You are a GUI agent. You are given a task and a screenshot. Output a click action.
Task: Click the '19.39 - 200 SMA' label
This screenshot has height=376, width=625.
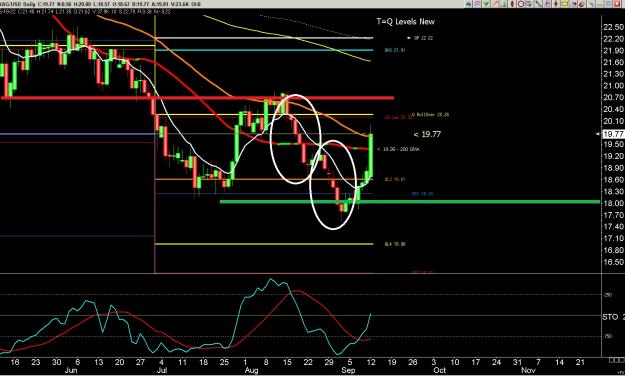398,149
